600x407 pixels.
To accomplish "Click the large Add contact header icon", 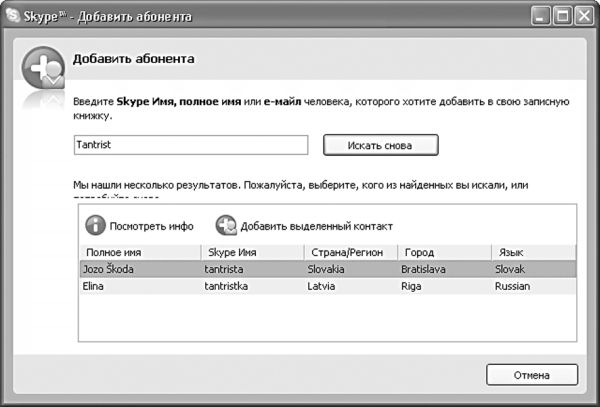I will pos(43,68).
